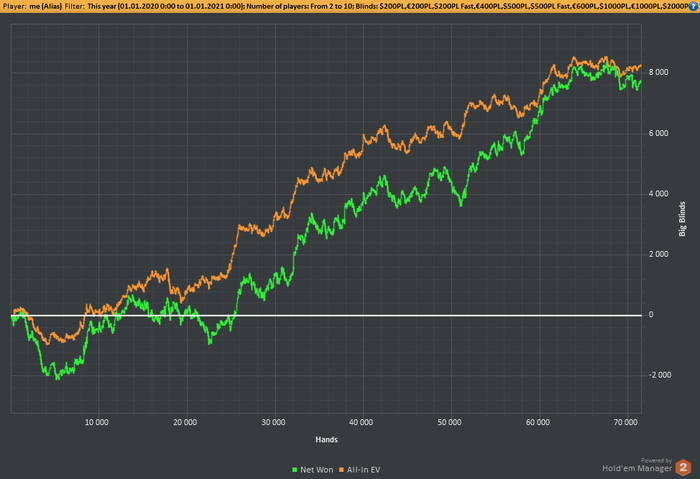Click the 20 000 hands axis label
The height and width of the screenshot is (479, 700).
pyautogui.click(x=185, y=422)
